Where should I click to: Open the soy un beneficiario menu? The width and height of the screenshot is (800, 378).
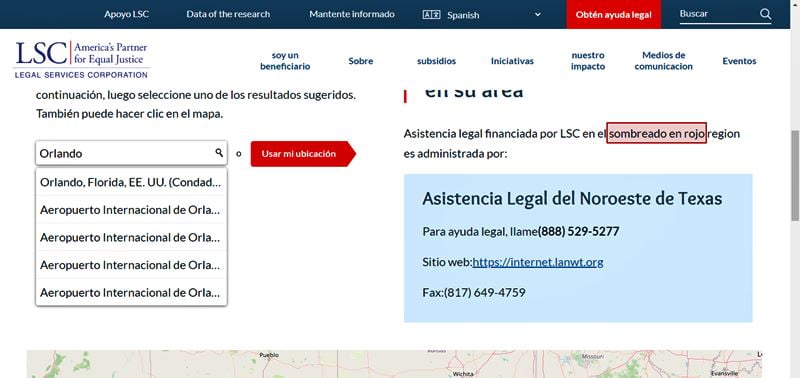(x=285, y=61)
